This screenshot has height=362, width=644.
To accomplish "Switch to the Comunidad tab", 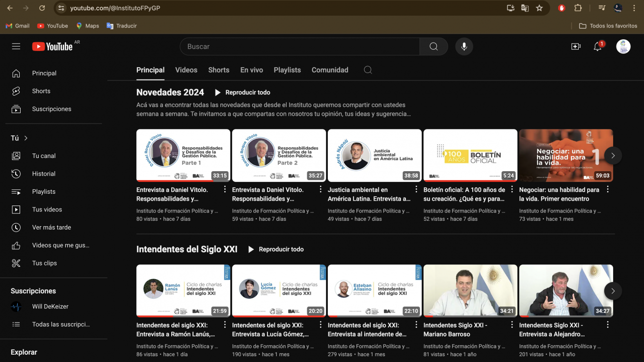I will pos(329,70).
